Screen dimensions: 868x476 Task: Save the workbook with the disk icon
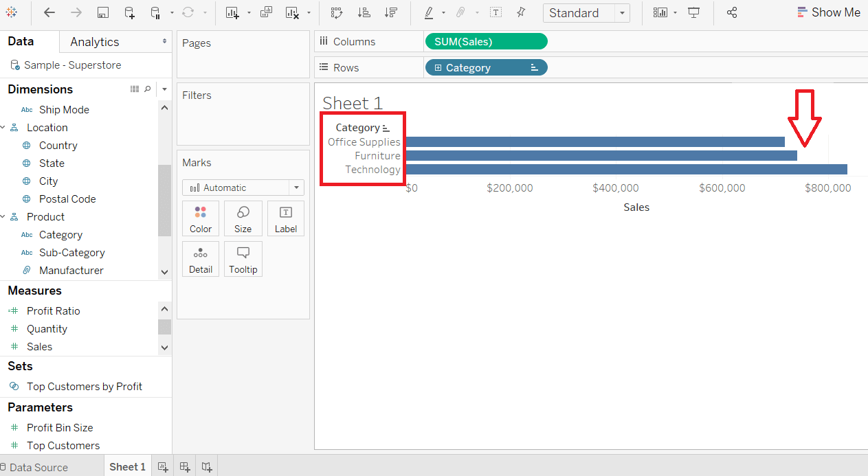click(x=103, y=12)
